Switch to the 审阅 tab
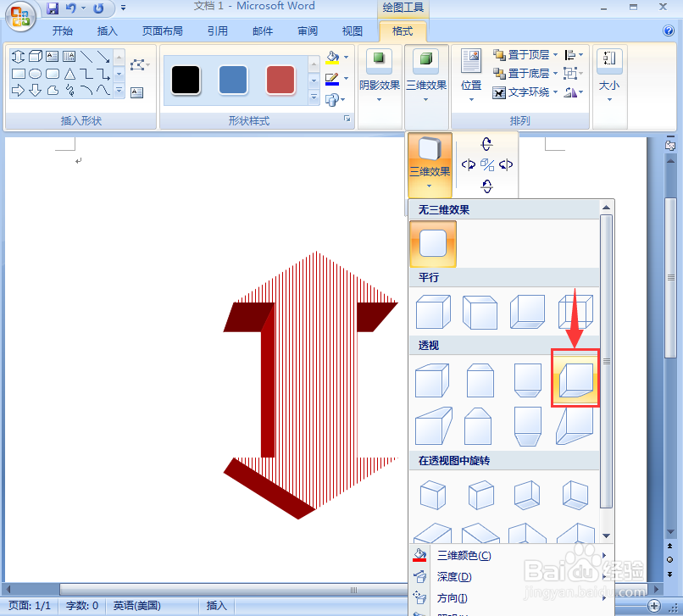Screen dimensions: 683x616 [308, 31]
